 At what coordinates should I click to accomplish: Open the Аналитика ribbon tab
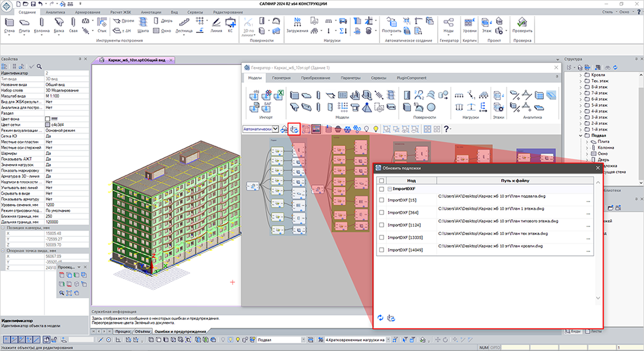[x=56, y=12]
